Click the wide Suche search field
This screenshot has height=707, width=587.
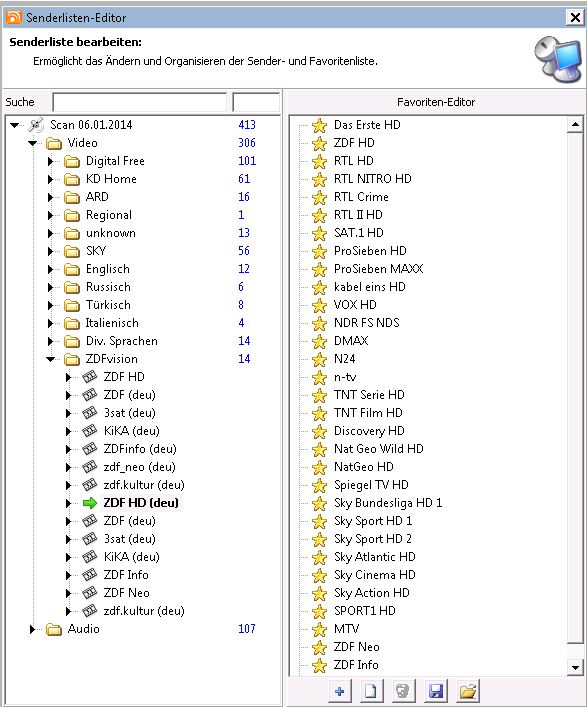pos(140,102)
